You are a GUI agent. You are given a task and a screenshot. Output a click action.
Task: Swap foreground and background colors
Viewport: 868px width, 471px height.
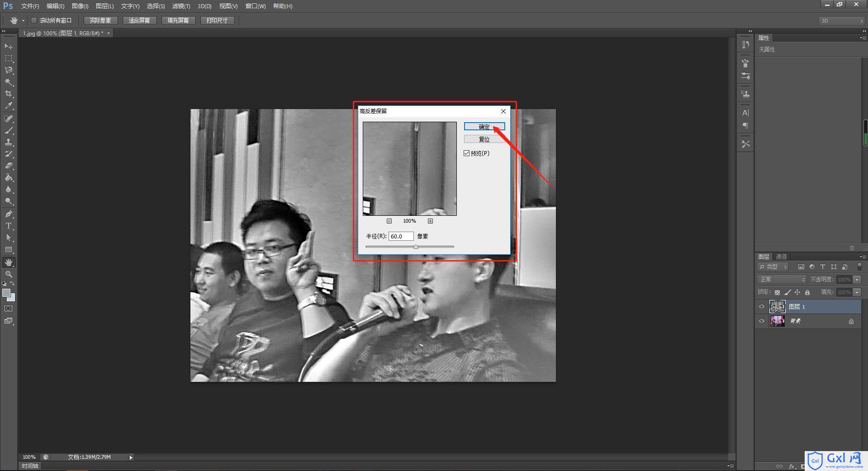(x=13, y=284)
